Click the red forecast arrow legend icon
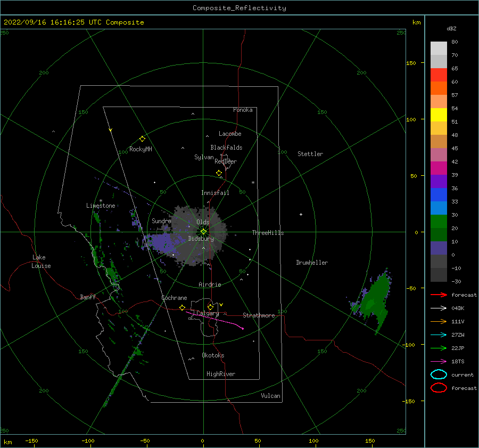This screenshot has height=448, width=479. (x=439, y=295)
